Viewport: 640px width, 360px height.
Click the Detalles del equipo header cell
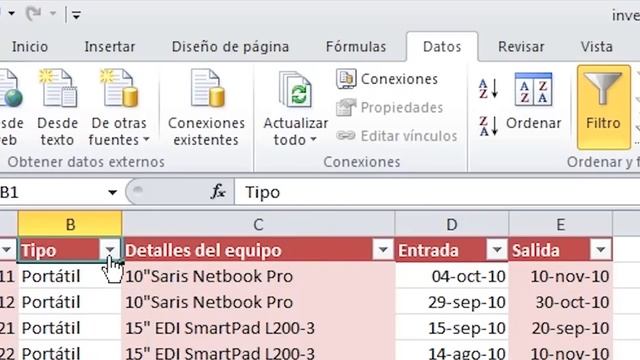258,250
